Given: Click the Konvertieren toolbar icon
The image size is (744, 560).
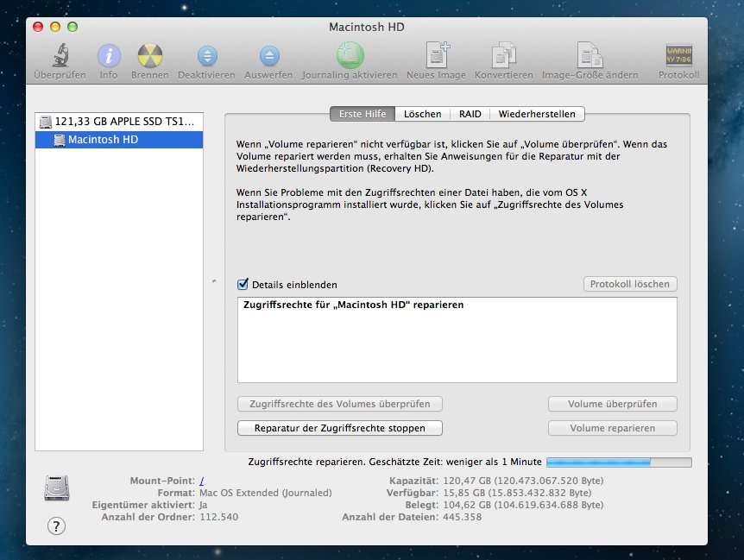Looking at the screenshot, I should 503,55.
